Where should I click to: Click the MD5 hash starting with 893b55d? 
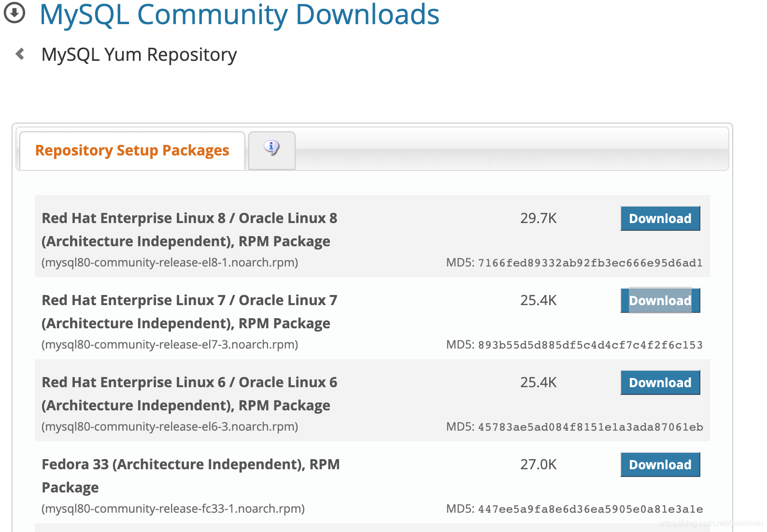coord(590,345)
